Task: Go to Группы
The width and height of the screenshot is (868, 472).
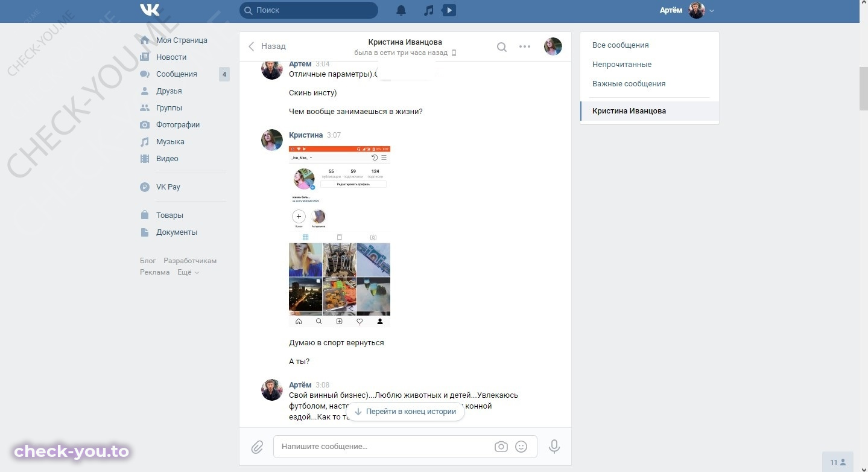Action: tap(169, 108)
